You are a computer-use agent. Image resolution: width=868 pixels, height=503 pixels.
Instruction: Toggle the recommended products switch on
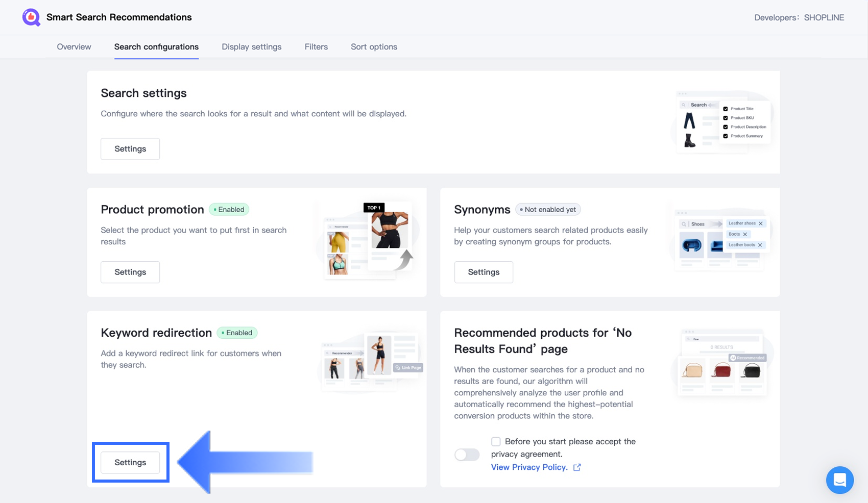pos(467,455)
